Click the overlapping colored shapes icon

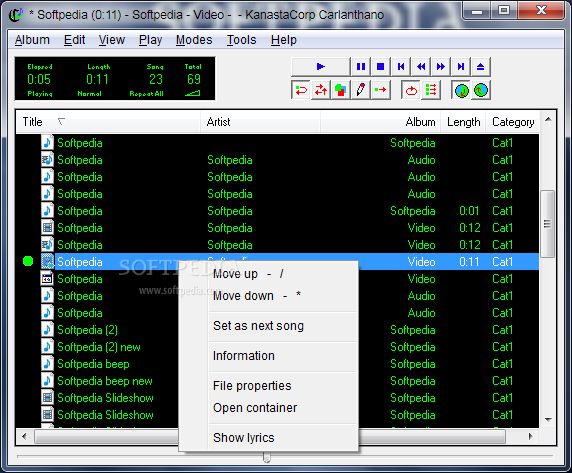click(x=340, y=90)
